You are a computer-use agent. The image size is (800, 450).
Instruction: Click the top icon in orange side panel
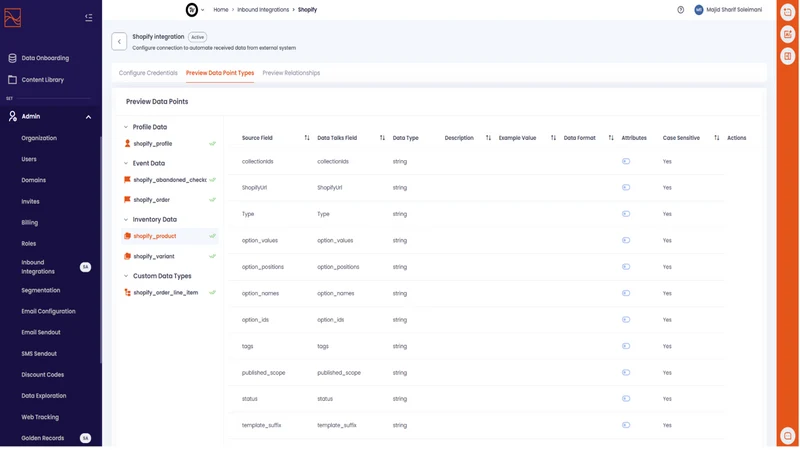tap(788, 12)
